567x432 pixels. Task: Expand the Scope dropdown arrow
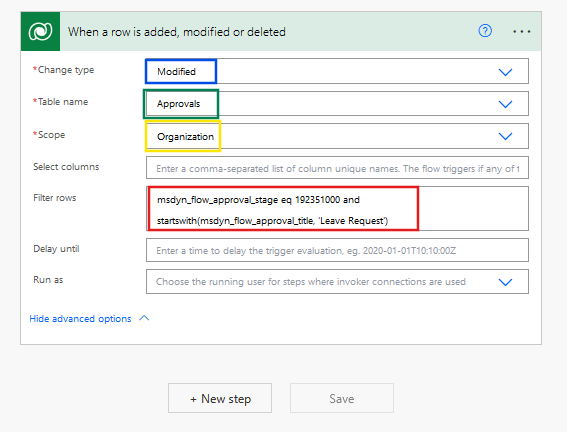(x=505, y=136)
